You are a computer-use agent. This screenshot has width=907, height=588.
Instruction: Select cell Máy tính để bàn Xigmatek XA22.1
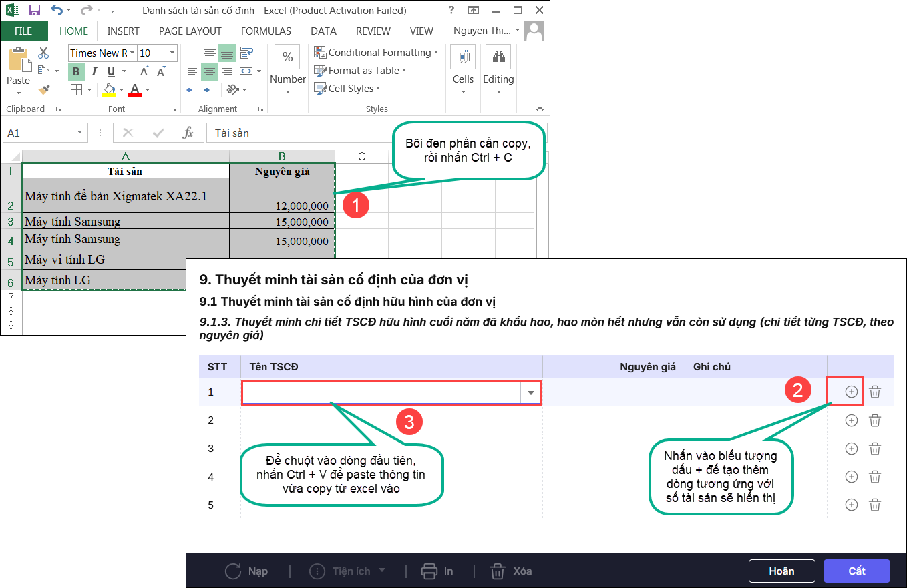pyautogui.click(x=126, y=196)
